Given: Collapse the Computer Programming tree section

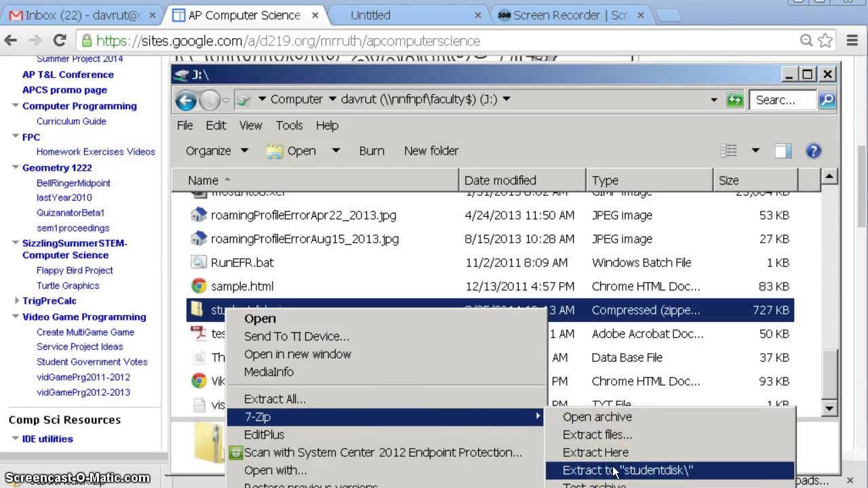Looking at the screenshot, I should (15, 105).
